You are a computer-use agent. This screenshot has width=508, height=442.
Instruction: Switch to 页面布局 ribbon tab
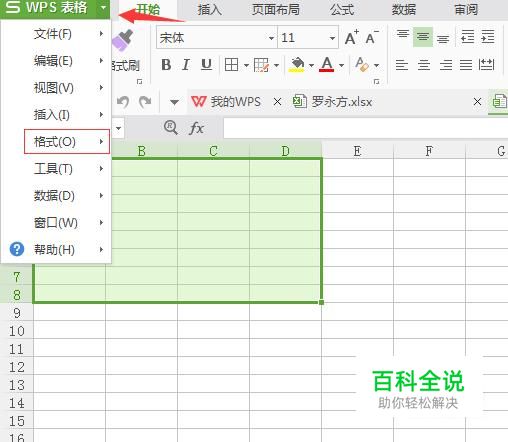[x=276, y=9]
